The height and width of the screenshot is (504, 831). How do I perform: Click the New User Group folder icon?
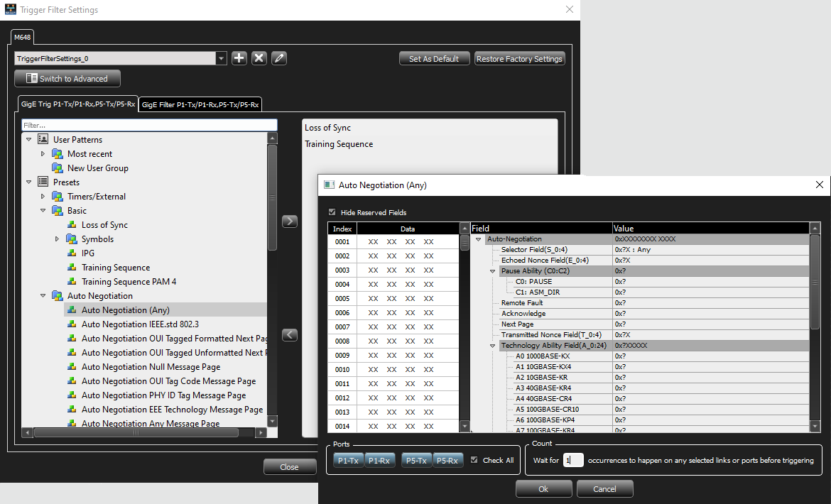58,168
